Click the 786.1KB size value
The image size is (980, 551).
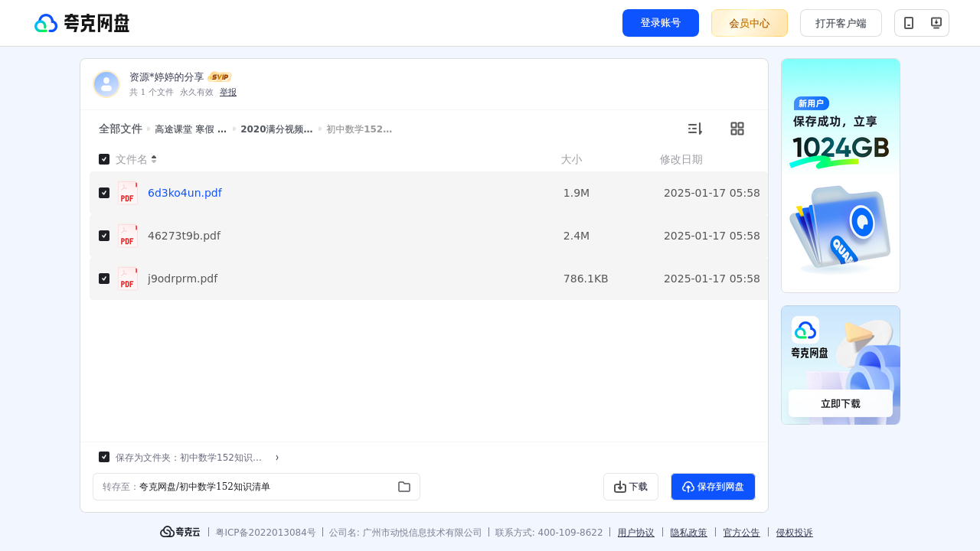coord(586,279)
